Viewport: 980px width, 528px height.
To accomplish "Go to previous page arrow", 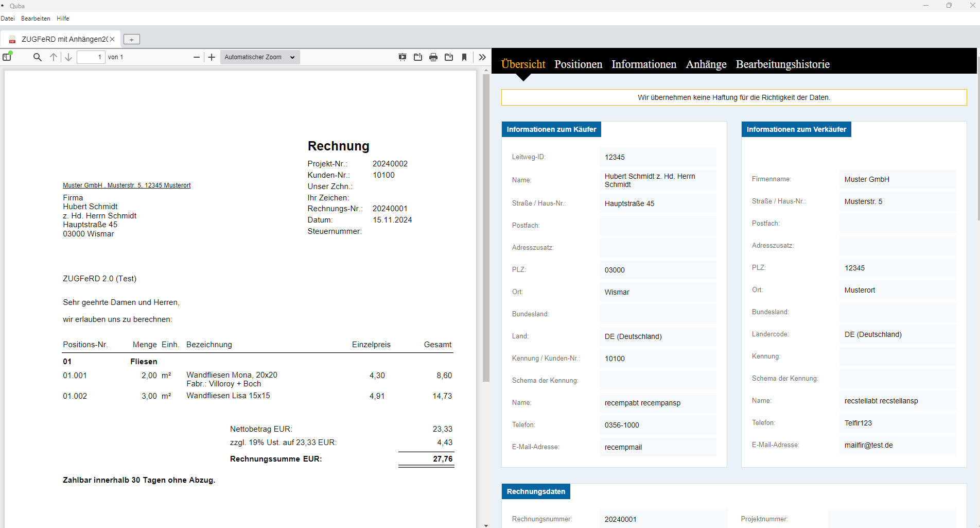I will [x=54, y=57].
